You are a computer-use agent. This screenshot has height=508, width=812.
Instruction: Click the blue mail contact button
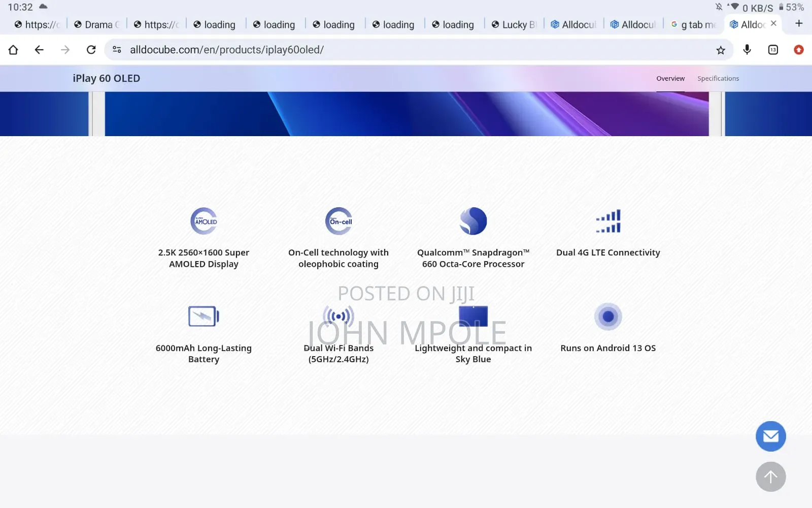(x=771, y=436)
